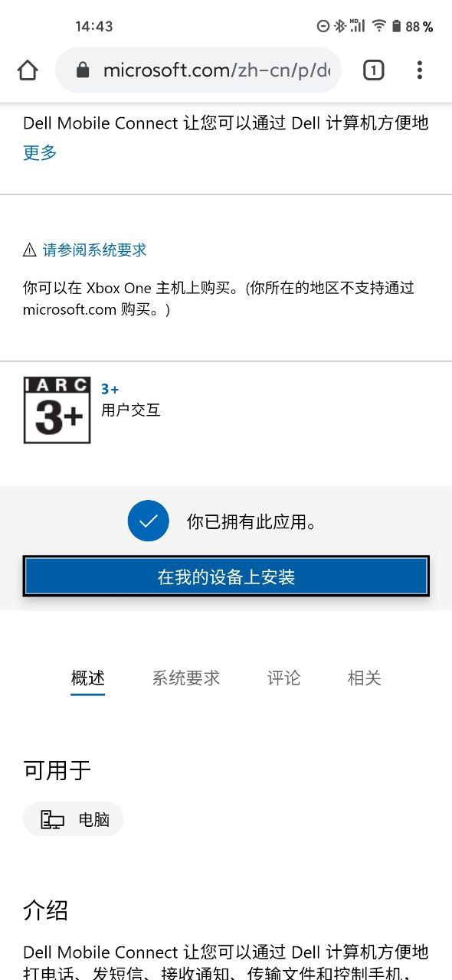Image resolution: width=452 pixels, height=980 pixels.
Task: Switch to the 系统要求 tab
Action: click(186, 678)
